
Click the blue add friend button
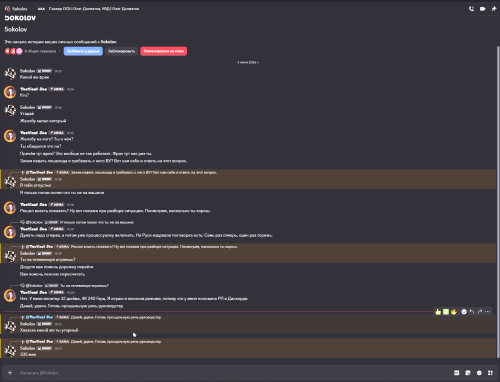click(x=83, y=51)
